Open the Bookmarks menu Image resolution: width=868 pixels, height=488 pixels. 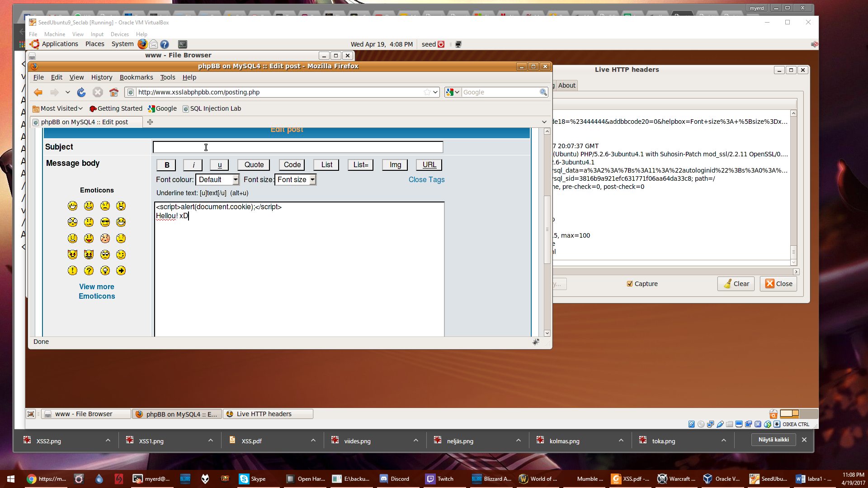point(136,77)
